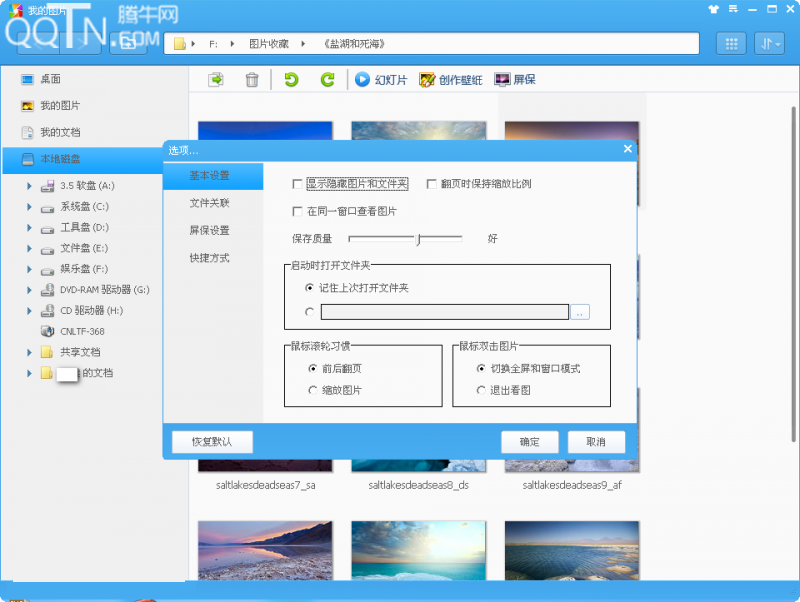Enable 显示隐藏图片和文件夹 checkbox

pyautogui.click(x=297, y=184)
